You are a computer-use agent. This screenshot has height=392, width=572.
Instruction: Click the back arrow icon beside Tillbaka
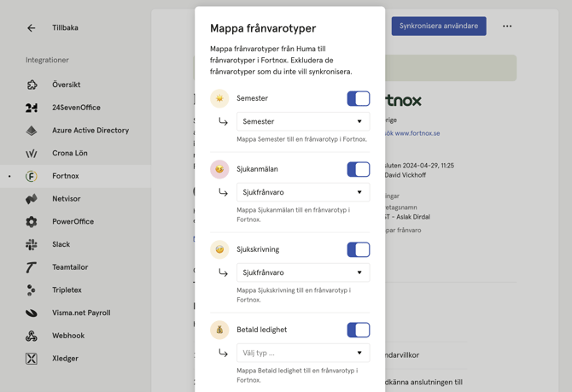(32, 27)
